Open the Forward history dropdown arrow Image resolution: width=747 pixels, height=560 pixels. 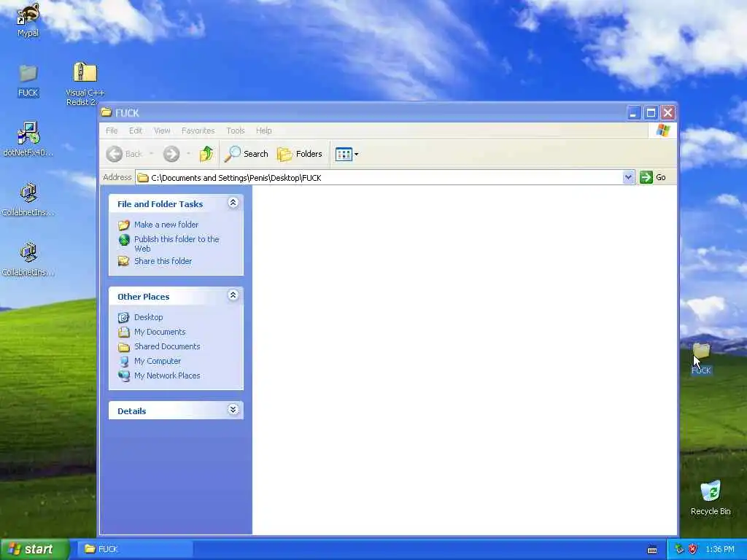[189, 154]
